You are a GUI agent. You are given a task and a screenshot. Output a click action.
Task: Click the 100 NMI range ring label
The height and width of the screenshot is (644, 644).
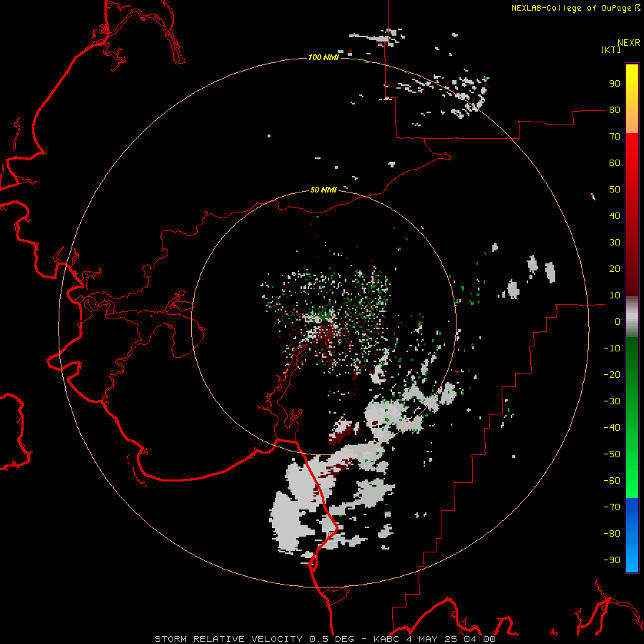(x=323, y=57)
